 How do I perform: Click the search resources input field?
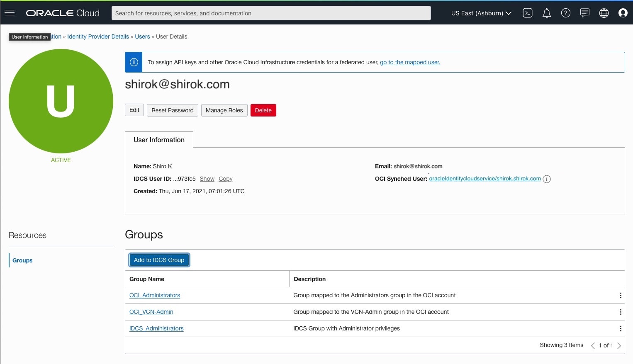tap(271, 13)
